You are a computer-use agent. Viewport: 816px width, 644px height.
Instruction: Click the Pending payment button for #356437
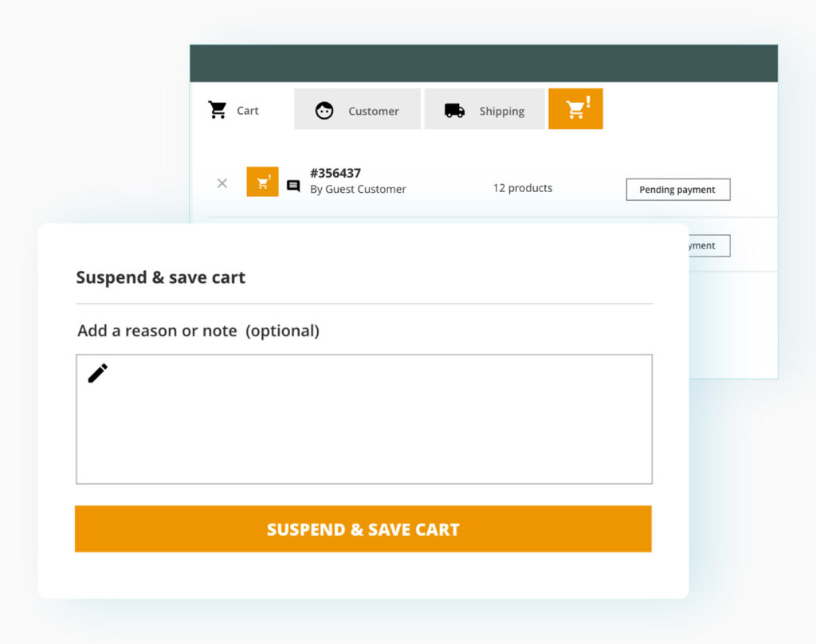click(x=677, y=190)
